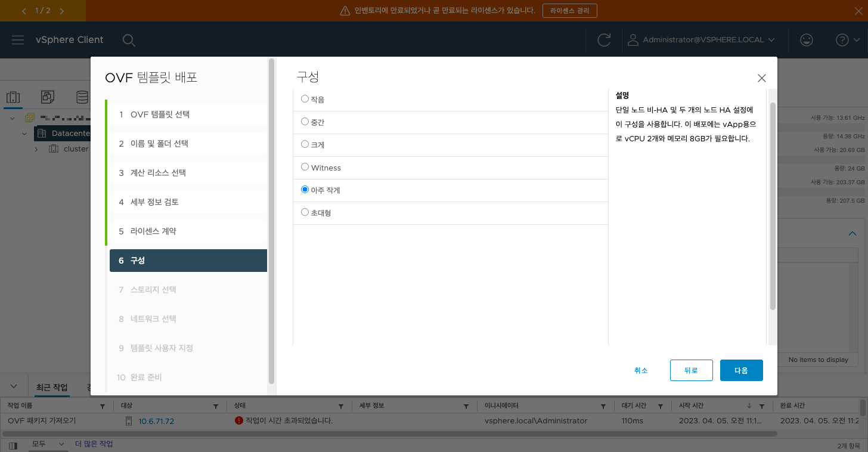Click the 라이센스 관리 button

569,11
